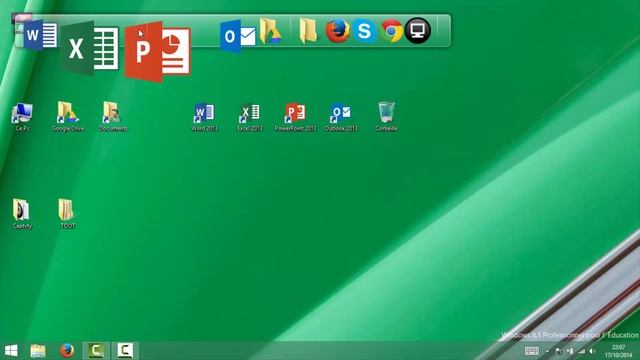Open File Explorer from the taskbar
The image size is (640, 360).
[38, 351]
